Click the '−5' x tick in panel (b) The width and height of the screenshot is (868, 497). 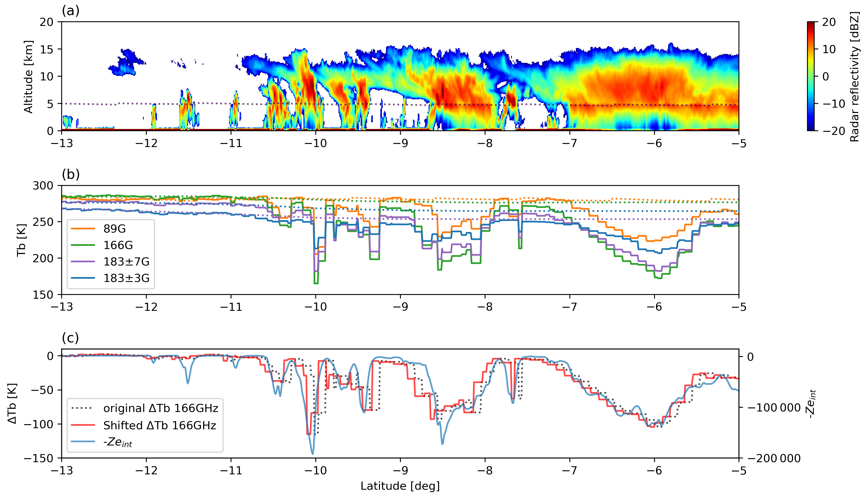point(739,307)
